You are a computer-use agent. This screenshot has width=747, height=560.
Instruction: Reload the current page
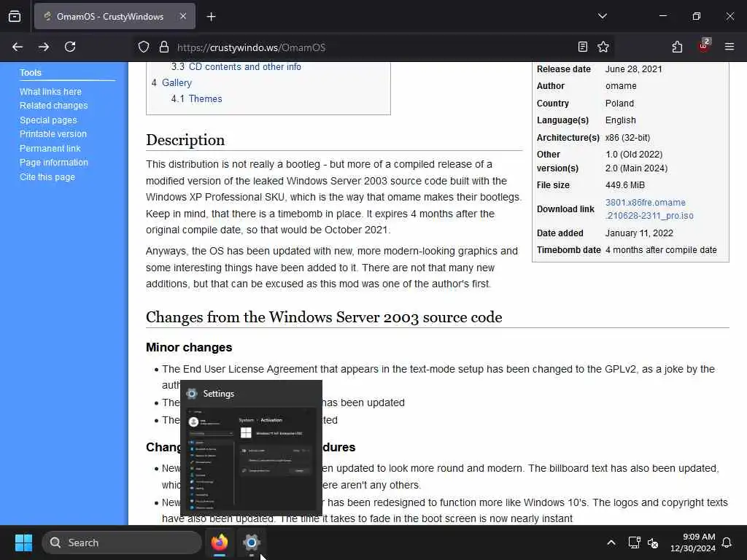tap(70, 47)
